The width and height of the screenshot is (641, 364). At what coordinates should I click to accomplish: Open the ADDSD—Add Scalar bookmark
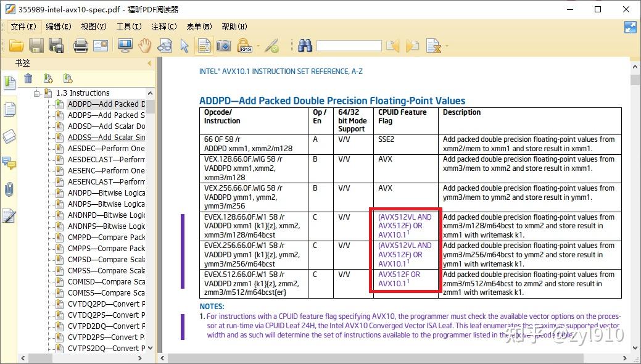click(106, 126)
